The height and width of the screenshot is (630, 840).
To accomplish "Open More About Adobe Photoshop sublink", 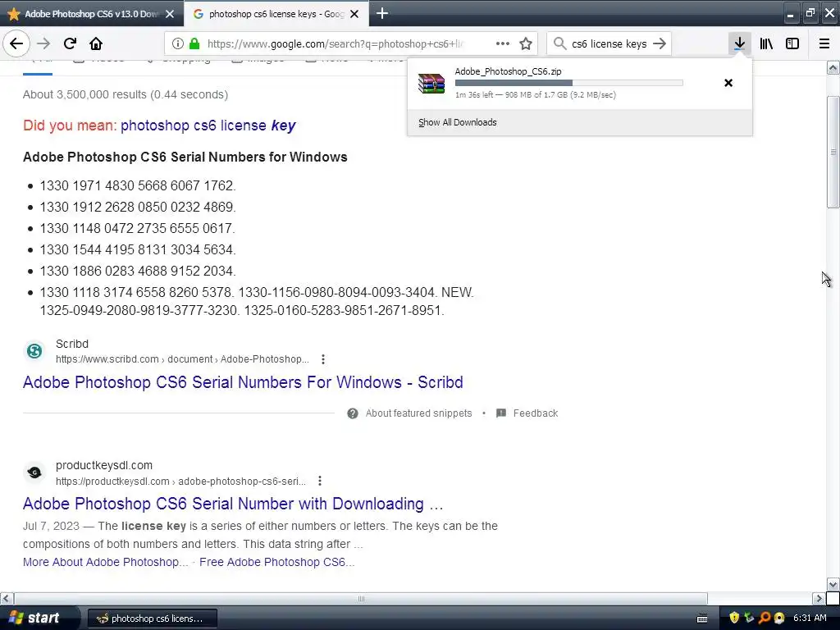I will point(105,562).
